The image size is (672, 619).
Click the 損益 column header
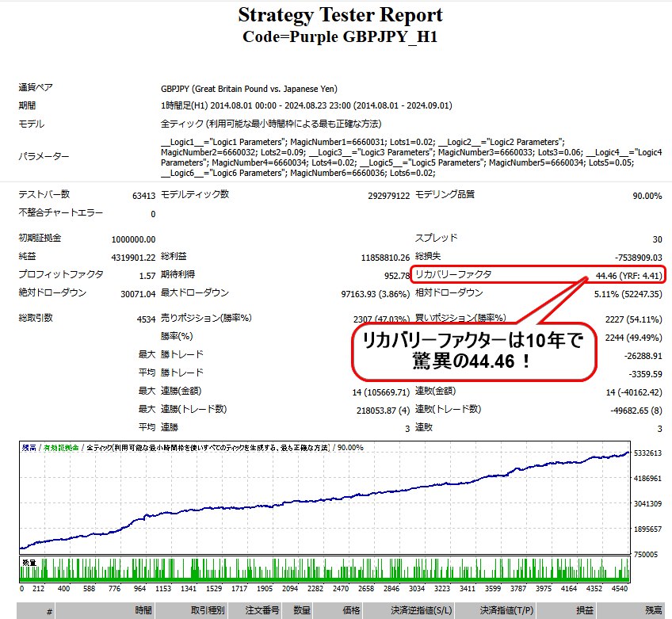pos(566,611)
